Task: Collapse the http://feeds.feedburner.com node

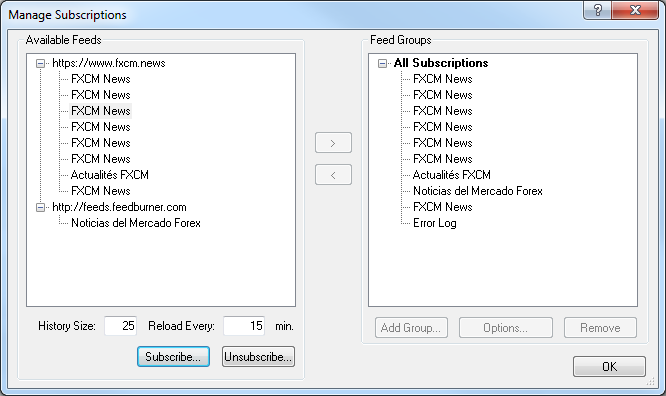Action: [x=40, y=207]
